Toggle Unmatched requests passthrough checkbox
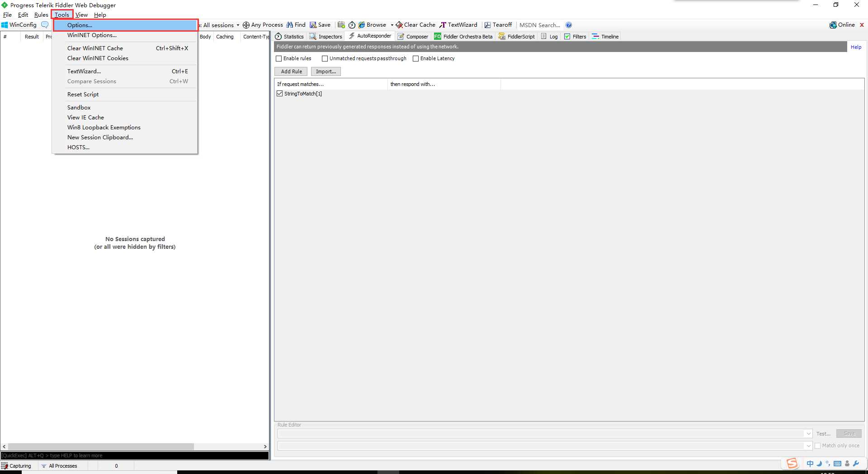 325,58
